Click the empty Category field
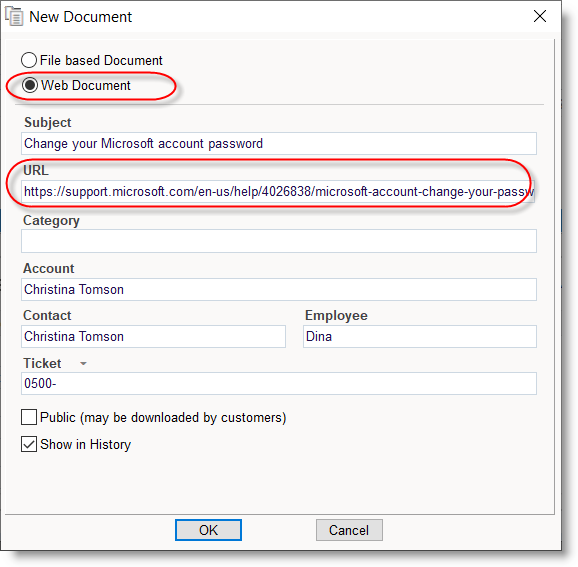Image resolution: width=578 pixels, height=567 pixels. click(279, 241)
